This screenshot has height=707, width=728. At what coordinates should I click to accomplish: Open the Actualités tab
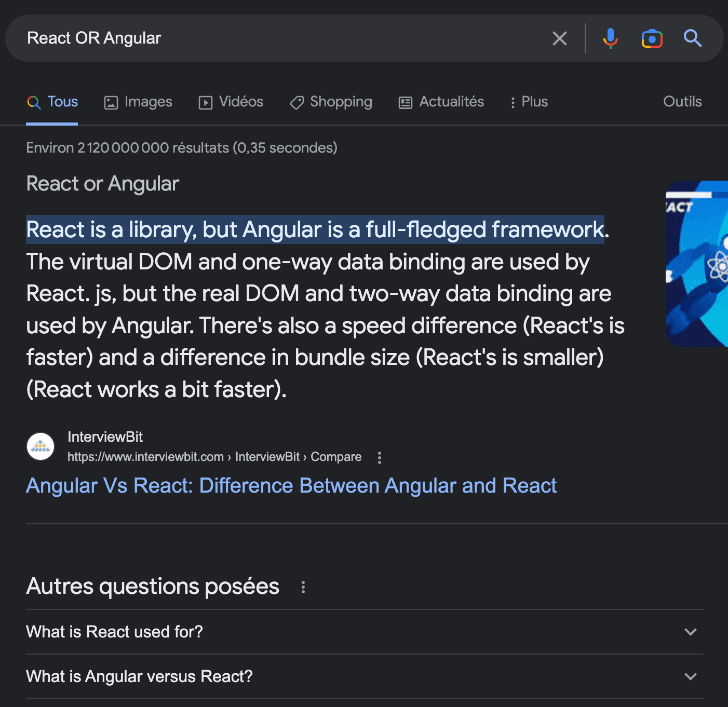tap(441, 102)
